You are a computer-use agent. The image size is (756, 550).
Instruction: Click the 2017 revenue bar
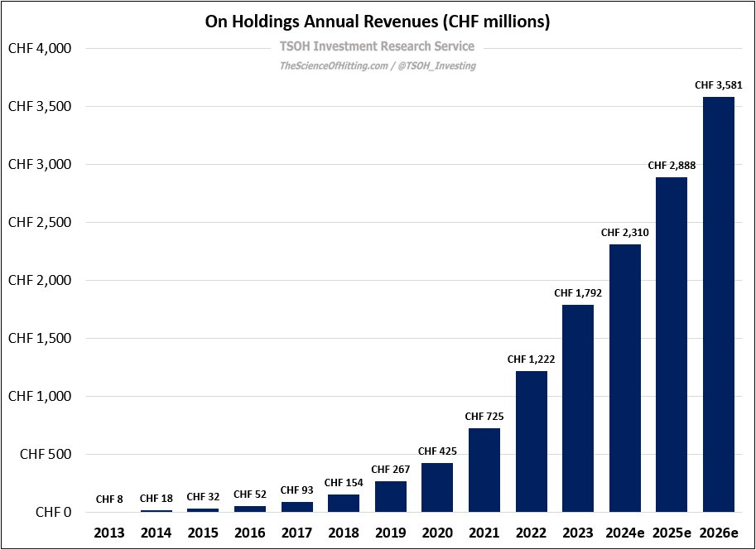297,507
